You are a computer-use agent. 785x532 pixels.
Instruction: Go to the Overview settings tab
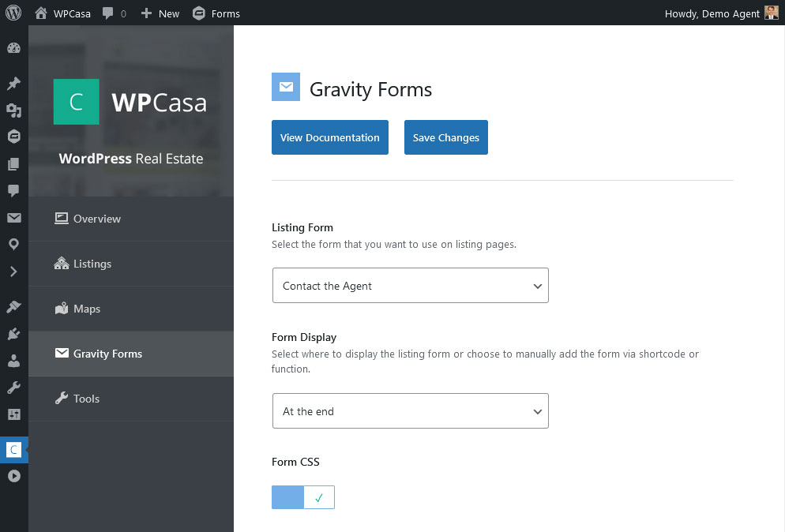[96, 219]
